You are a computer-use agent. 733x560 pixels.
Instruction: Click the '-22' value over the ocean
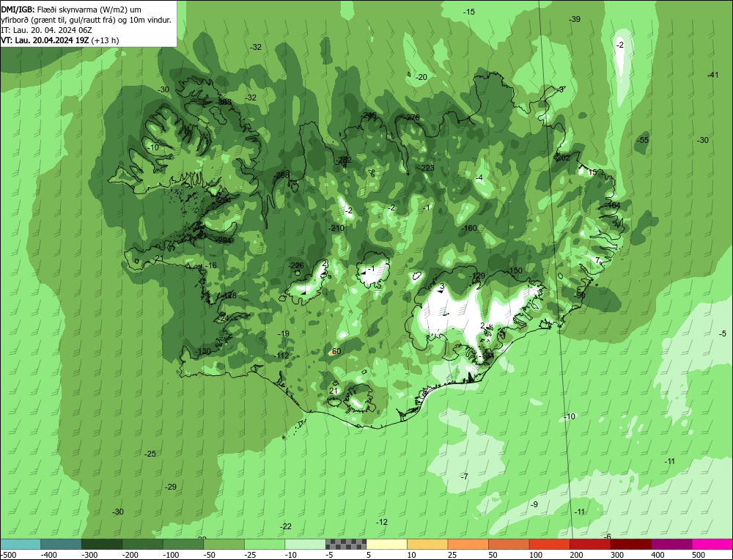coord(286,527)
